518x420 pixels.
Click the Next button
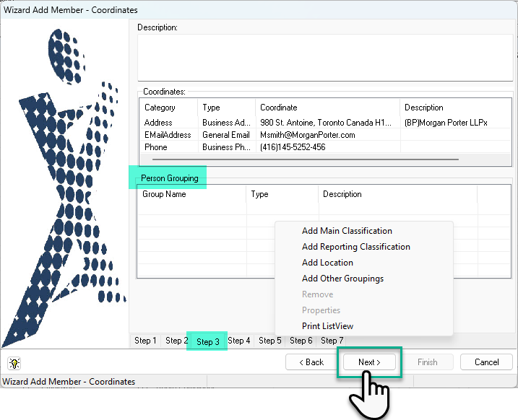pos(369,362)
